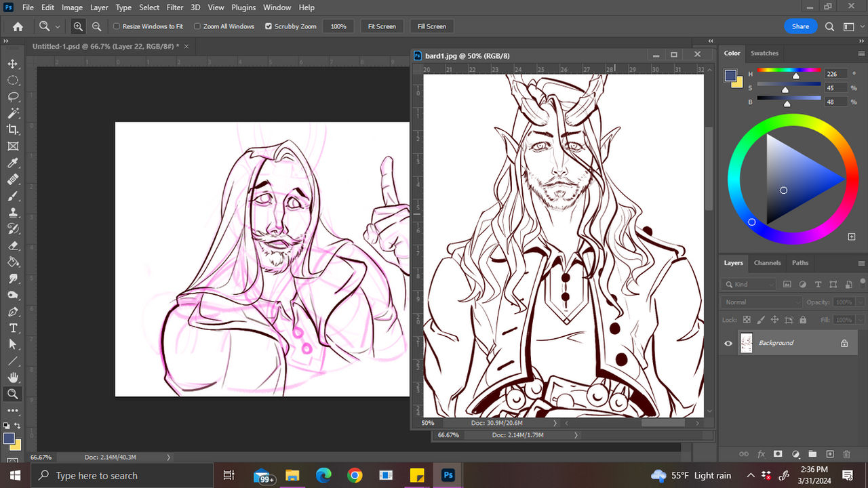Hide the Background layer visibility eye
Image resolution: width=868 pixels, height=488 pixels.
click(x=728, y=343)
